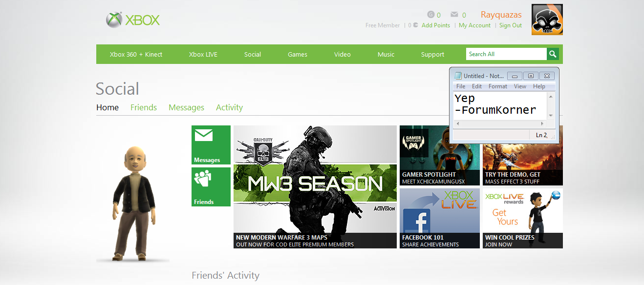Image resolution: width=644 pixels, height=285 pixels.
Task: Maximize the Notepad window
Action: pos(531,76)
